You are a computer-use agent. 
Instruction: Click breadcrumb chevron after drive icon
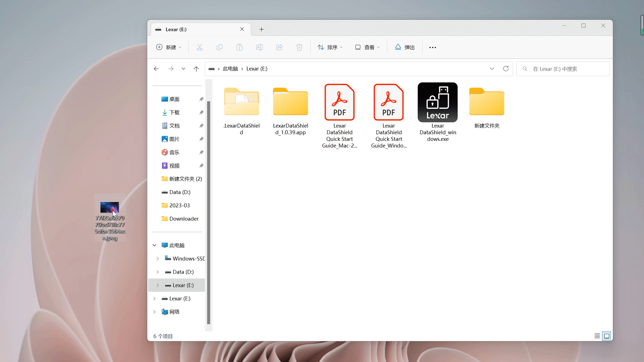tap(219, 69)
